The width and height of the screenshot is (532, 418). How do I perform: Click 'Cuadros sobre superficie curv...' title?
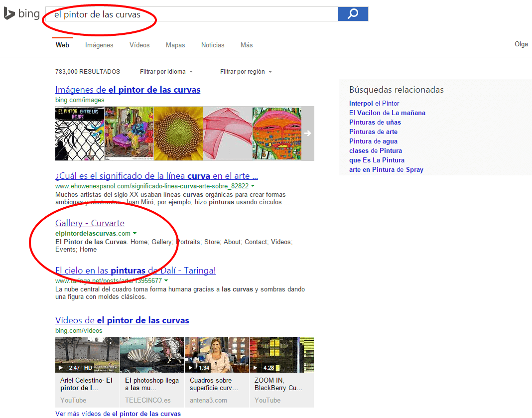(x=214, y=384)
